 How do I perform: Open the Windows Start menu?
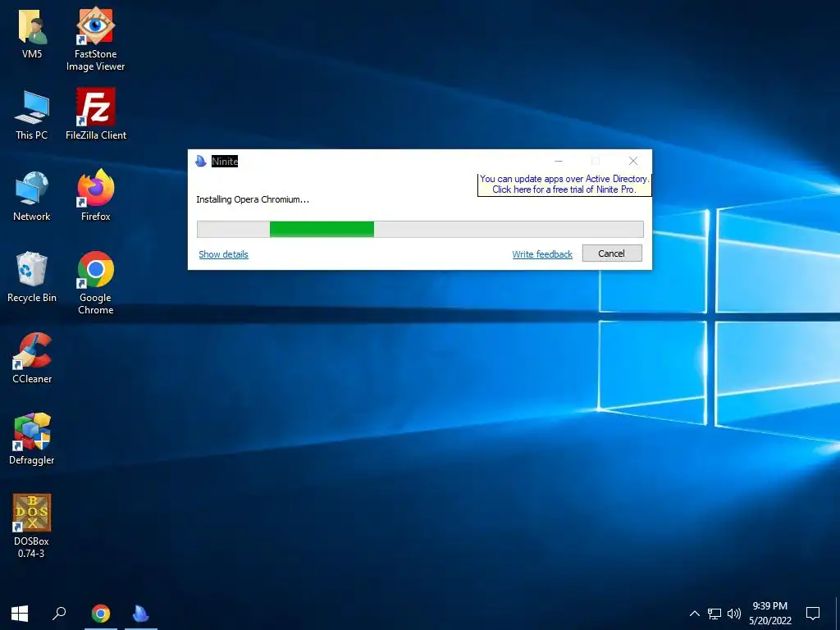point(20,614)
